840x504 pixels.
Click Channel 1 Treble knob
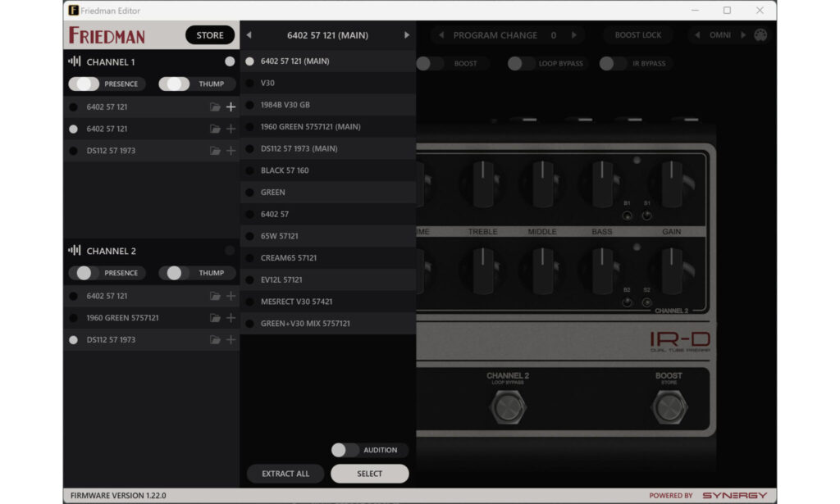pyautogui.click(x=482, y=184)
